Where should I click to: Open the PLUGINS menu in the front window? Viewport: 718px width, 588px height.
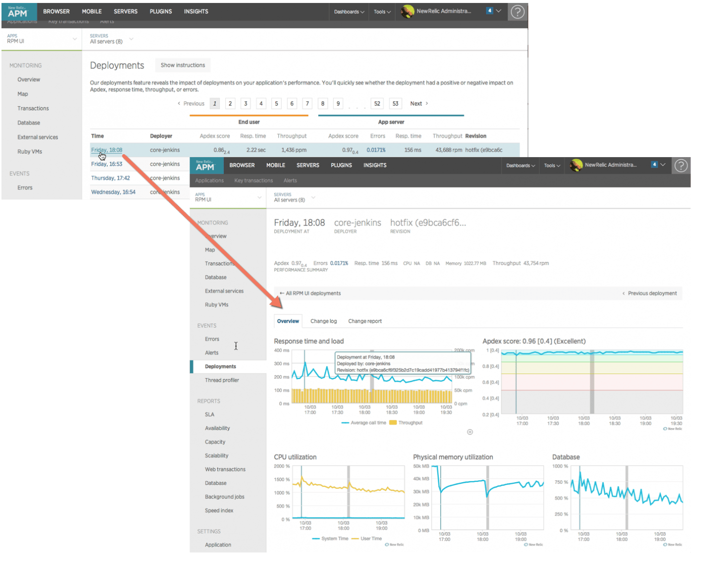(341, 165)
